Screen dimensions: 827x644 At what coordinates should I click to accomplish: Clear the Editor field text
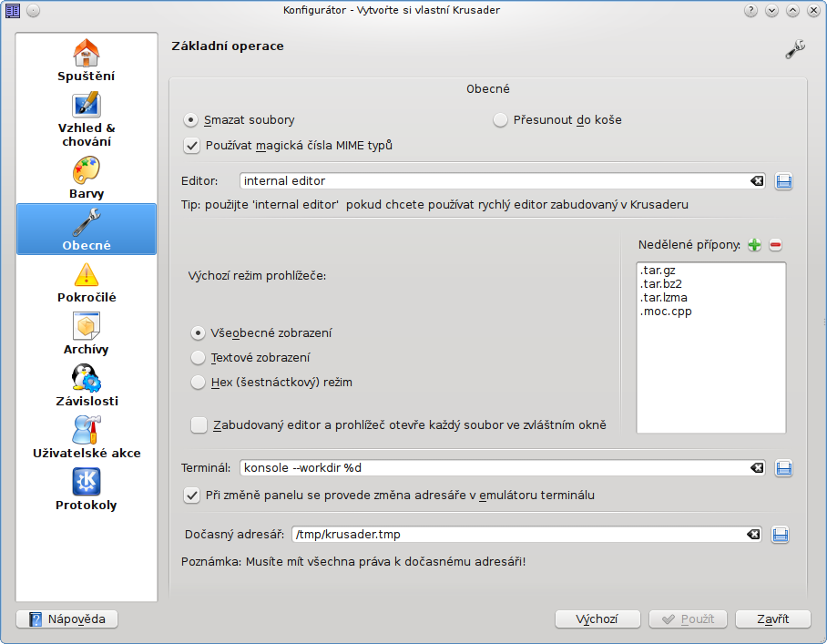coord(757,181)
